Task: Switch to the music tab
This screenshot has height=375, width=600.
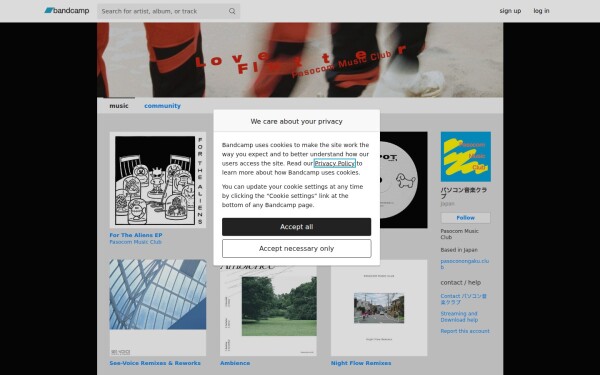Action: [x=119, y=106]
